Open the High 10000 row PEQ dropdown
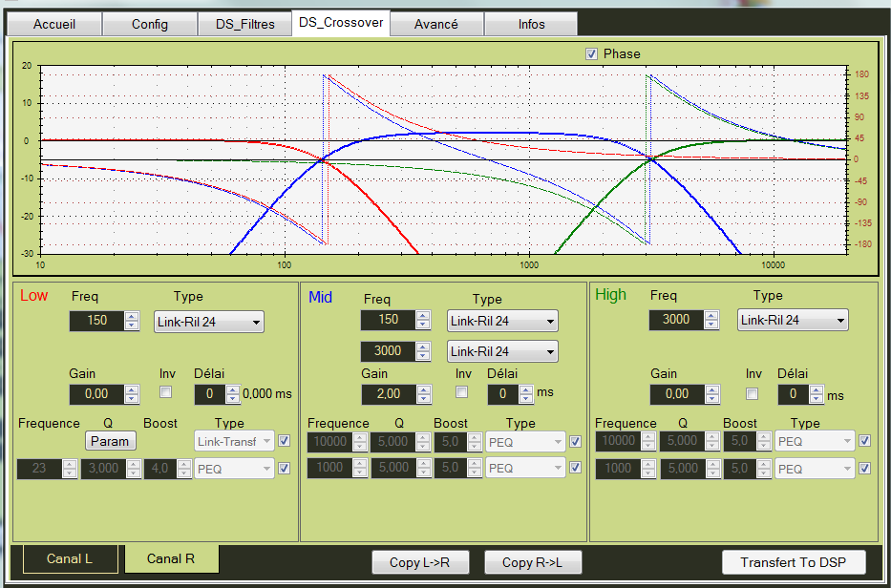The width and height of the screenshot is (891, 588). click(x=815, y=441)
